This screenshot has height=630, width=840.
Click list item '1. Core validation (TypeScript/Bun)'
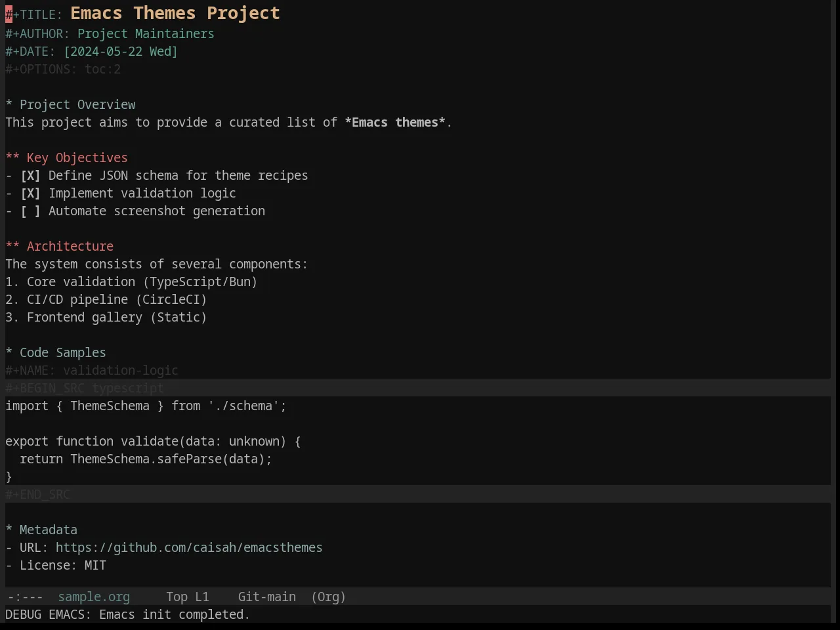tap(131, 282)
